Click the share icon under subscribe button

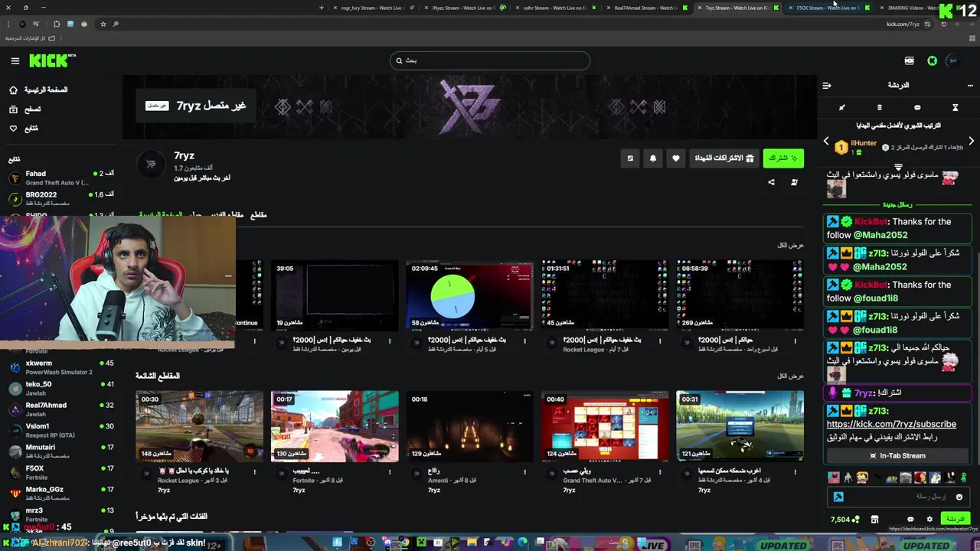click(771, 182)
